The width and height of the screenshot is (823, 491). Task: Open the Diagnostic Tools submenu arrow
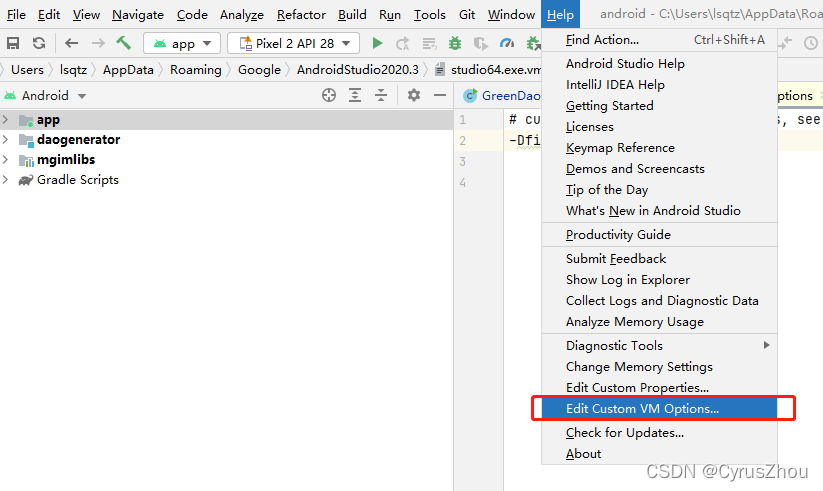(x=766, y=345)
